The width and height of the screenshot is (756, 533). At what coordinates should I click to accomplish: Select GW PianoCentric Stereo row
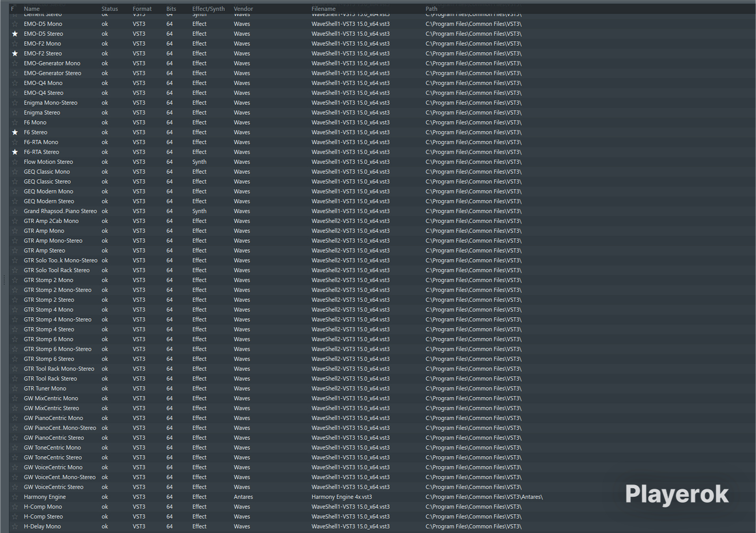pyautogui.click(x=54, y=438)
